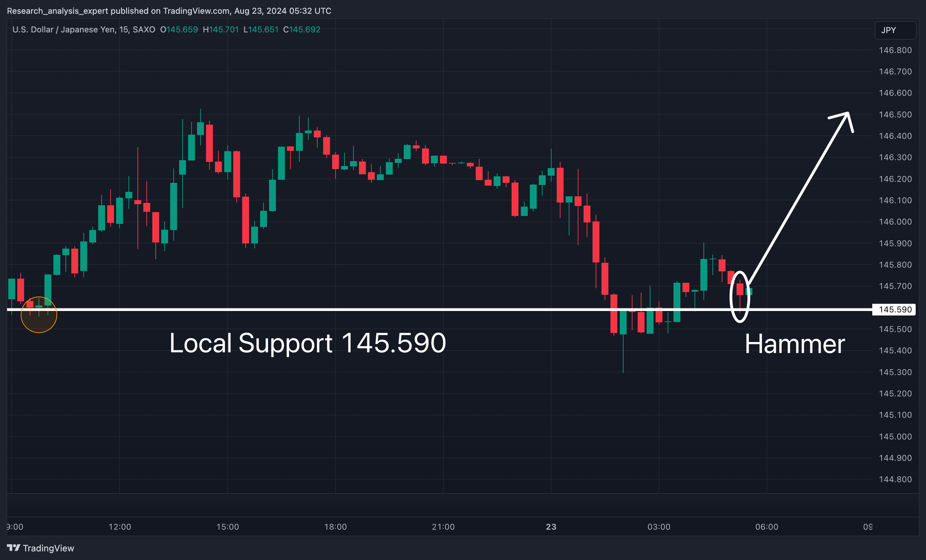Screen dimensions: 926x560
Task: Click the open value O145.659
Action: coord(179,29)
